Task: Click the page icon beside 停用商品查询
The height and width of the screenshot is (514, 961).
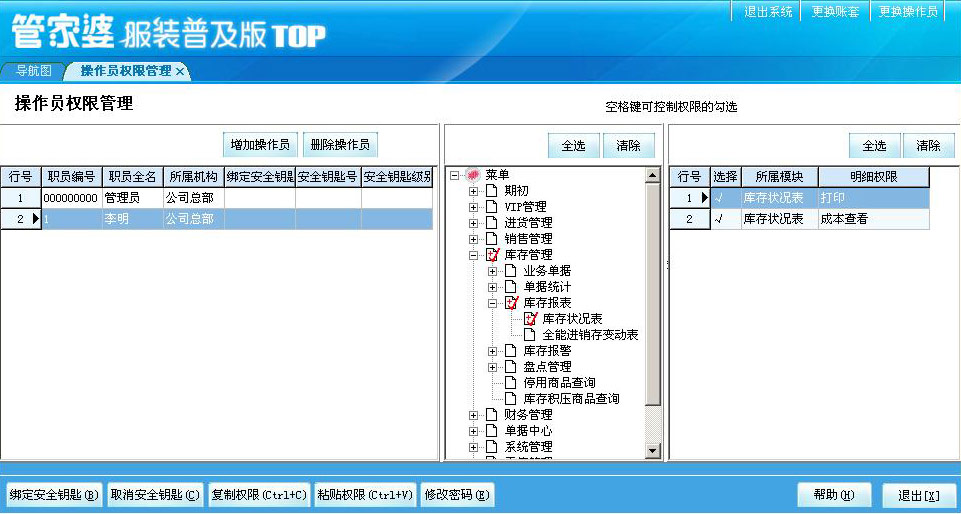Action: [511, 383]
